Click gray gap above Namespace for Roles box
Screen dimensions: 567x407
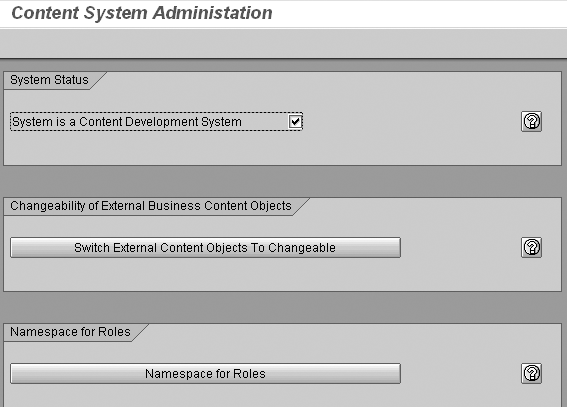tap(284, 307)
